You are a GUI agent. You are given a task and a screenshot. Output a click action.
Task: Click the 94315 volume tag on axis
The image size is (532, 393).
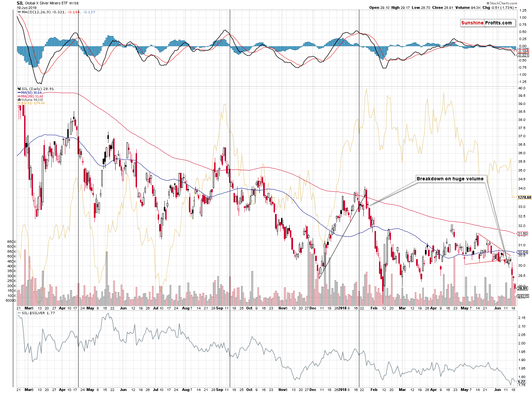pyautogui.click(x=523, y=296)
